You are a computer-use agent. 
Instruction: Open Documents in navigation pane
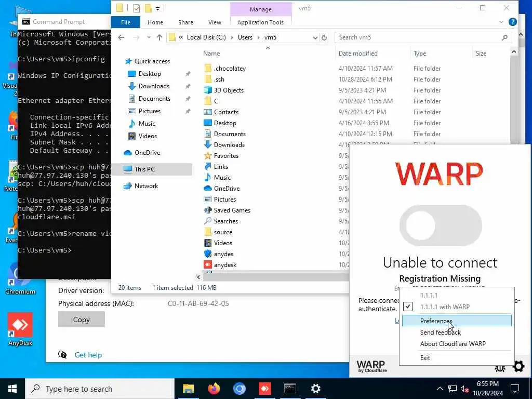coord(154,99)
